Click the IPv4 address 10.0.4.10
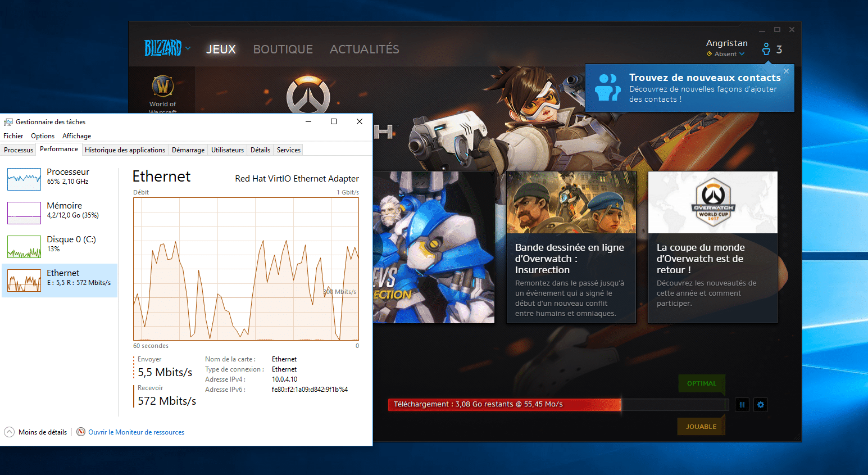This screenshot has height=475, width=868. tap(284, 379)
